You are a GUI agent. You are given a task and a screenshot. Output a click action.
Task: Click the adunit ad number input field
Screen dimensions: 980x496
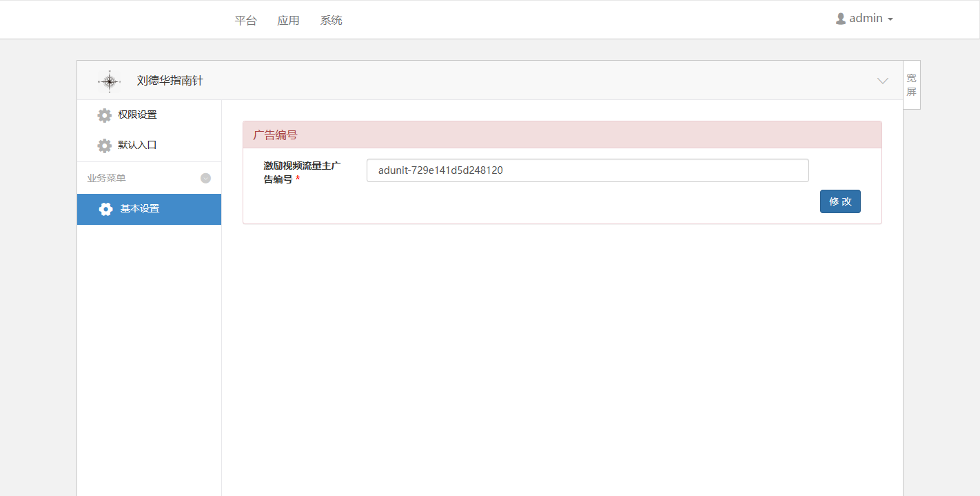(x=587, y=170)
